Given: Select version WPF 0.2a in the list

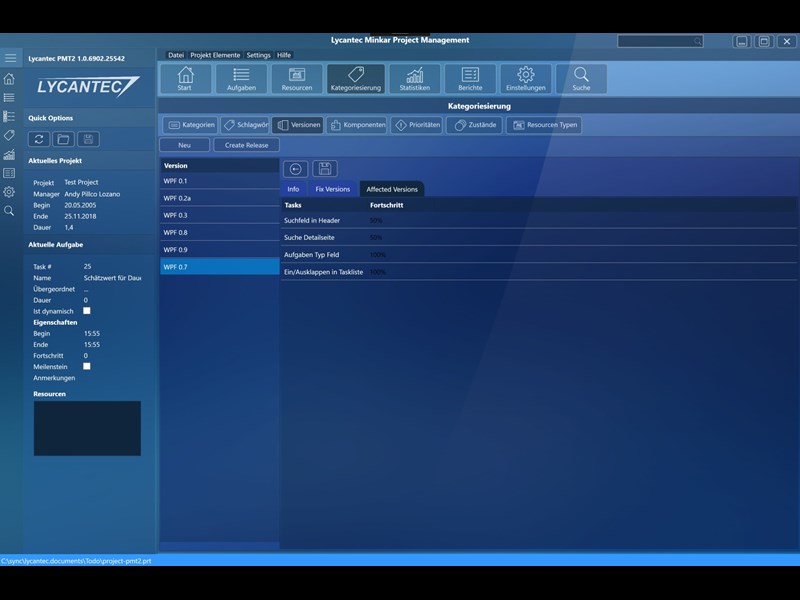Looking at the screenshot, I should pyautogui.click(x=220, y=198).
